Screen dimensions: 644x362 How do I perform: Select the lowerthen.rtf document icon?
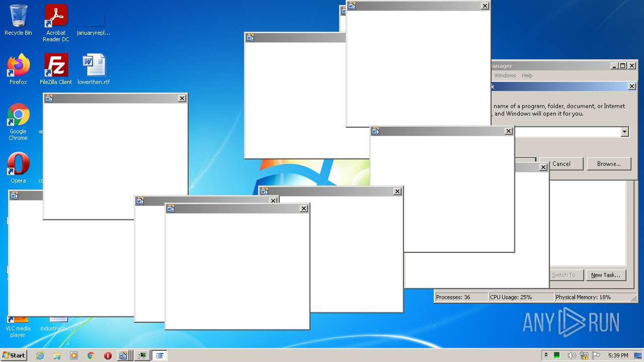(94, 69)
